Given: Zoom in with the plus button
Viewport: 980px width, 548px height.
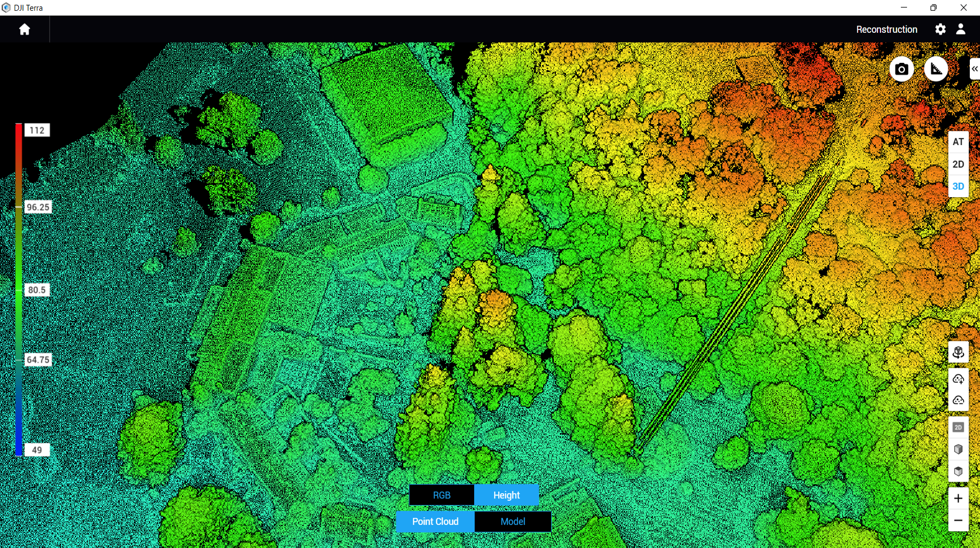Looking at the screenshot, I should [958, 498].
